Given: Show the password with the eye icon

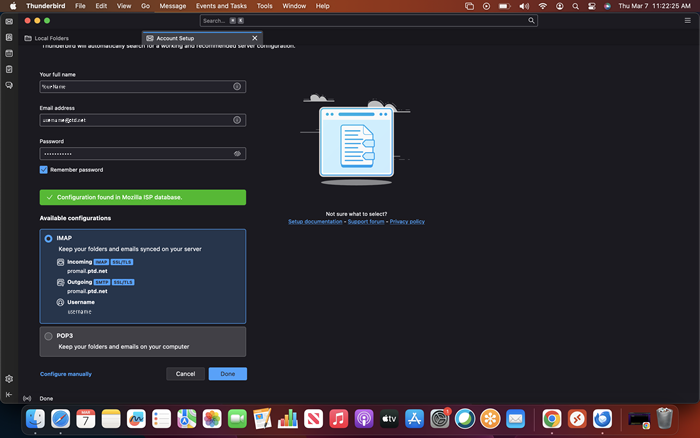Looking at the screenshot, I should (237, 154).
